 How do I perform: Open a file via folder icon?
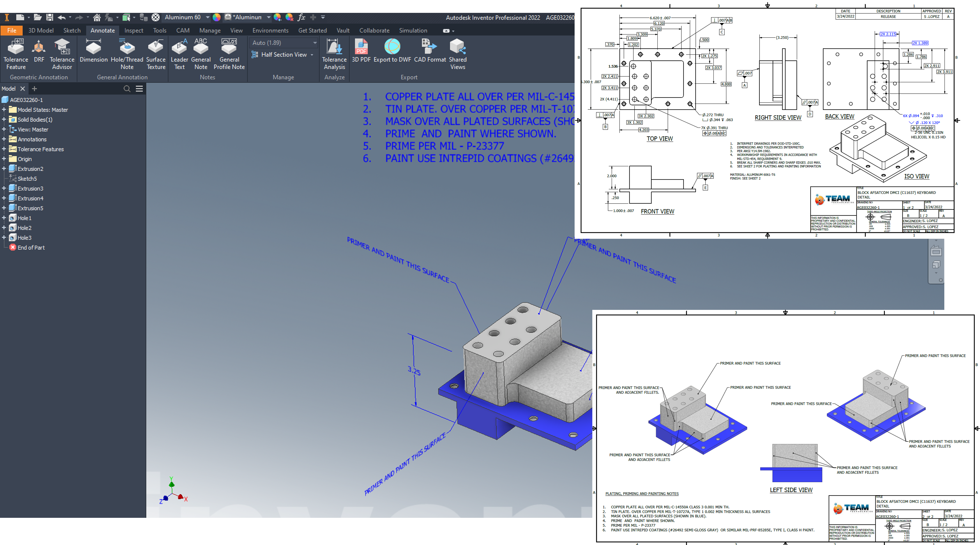tap(37, 17)
